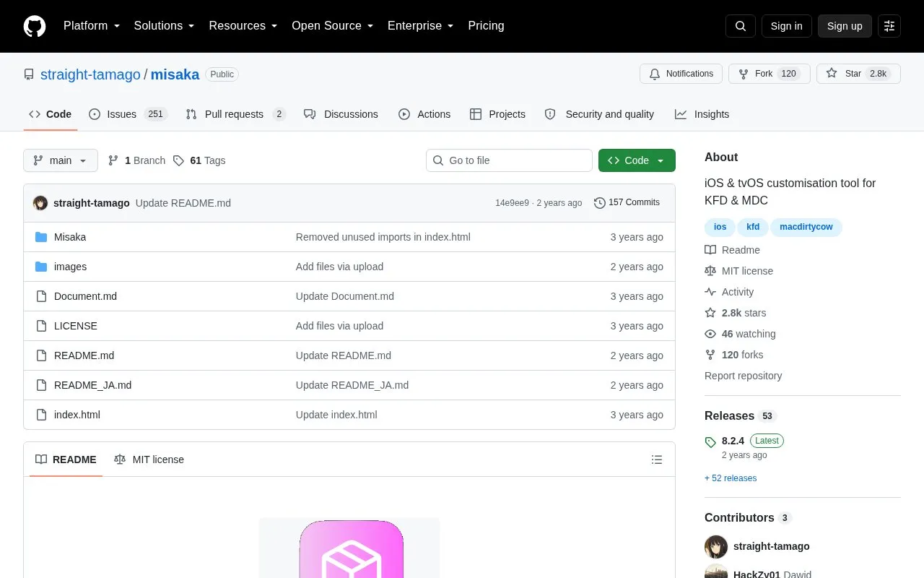Screen dimensions: 924x578
Task: Open the 14e9ee9 commit hash
Action: pyautogui.click(x=512, y=203)
